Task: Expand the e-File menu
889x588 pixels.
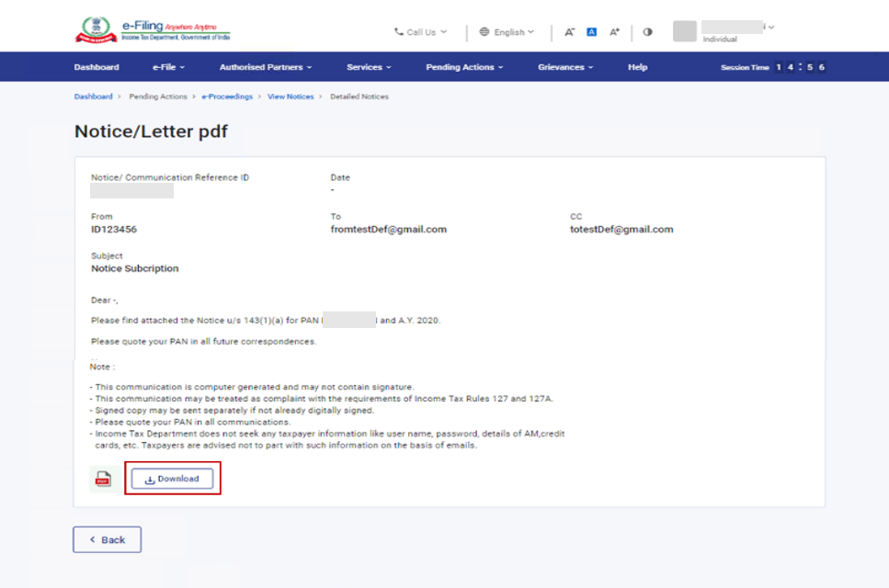Action: (168, 67)
